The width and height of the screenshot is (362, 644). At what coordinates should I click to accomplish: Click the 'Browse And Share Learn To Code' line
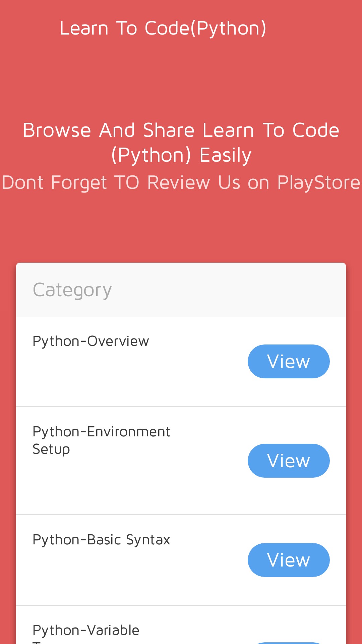[x=181, y=130]
